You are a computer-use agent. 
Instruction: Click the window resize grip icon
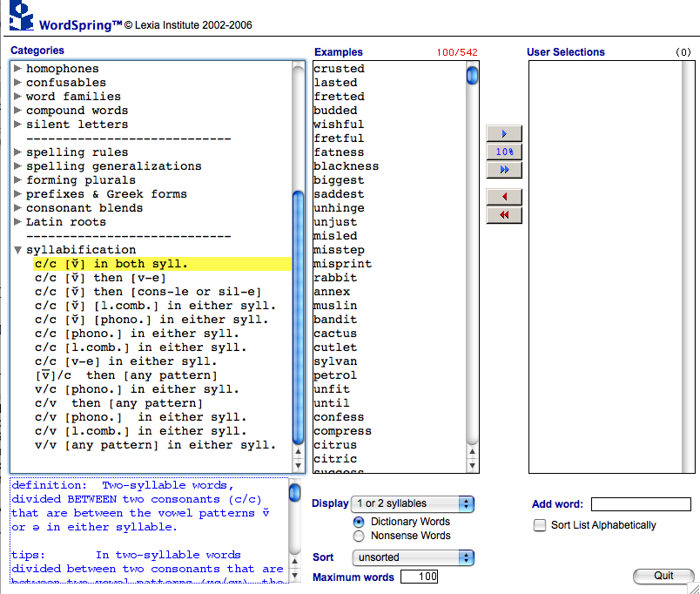(694, 589)
